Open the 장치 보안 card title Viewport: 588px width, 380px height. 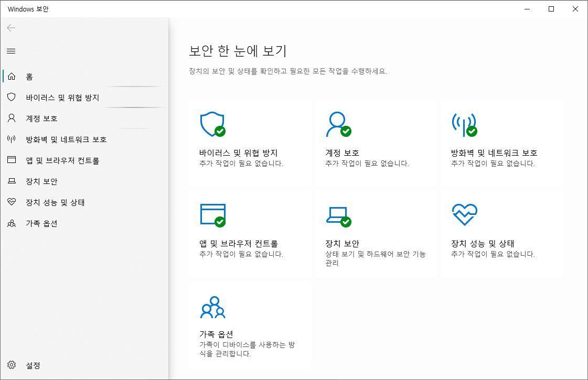pyautogui.click(x=343, y=244)
